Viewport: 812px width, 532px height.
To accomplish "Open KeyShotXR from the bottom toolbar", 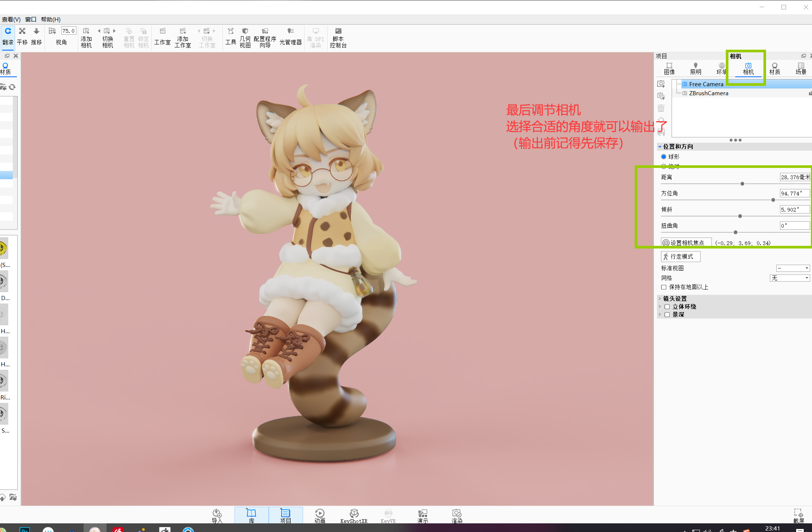I will [x=353, y=515].
